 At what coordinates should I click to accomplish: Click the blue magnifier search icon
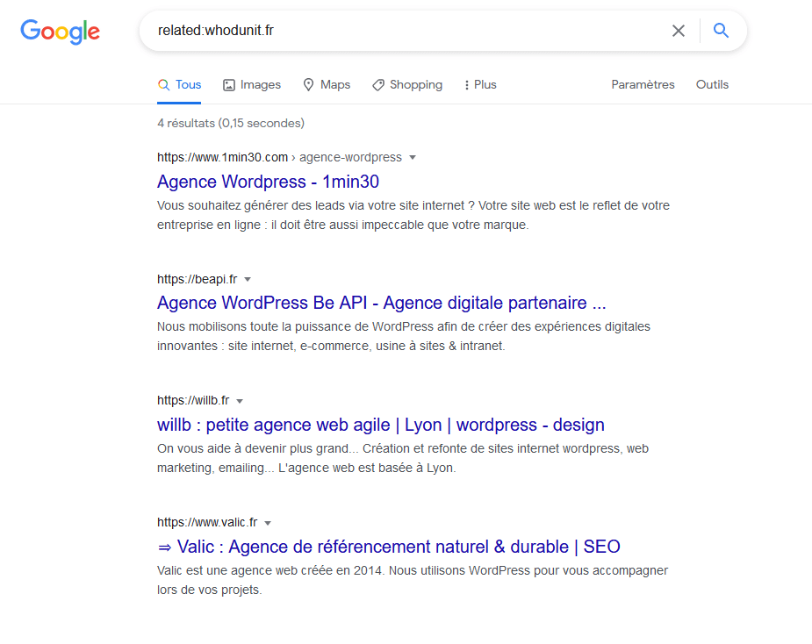tap(721, 31)
